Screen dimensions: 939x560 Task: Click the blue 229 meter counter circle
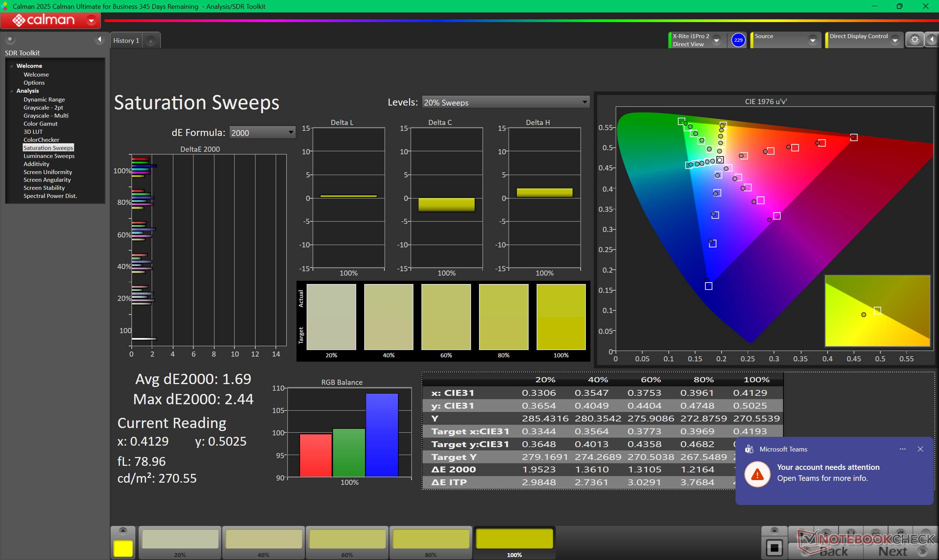(x=738, y=40)
